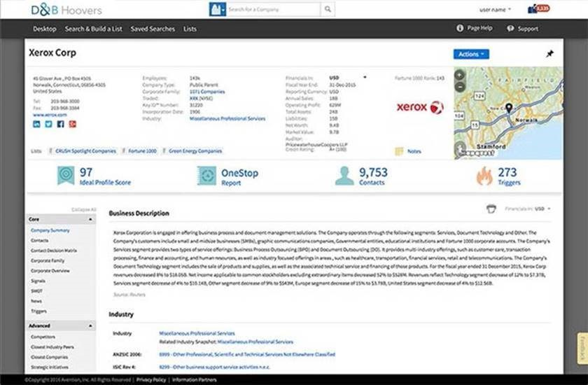The width and height of the screenshot is (588, 385).
Task: Open CRUSH Spotlight Companies list
Action: 85,151
